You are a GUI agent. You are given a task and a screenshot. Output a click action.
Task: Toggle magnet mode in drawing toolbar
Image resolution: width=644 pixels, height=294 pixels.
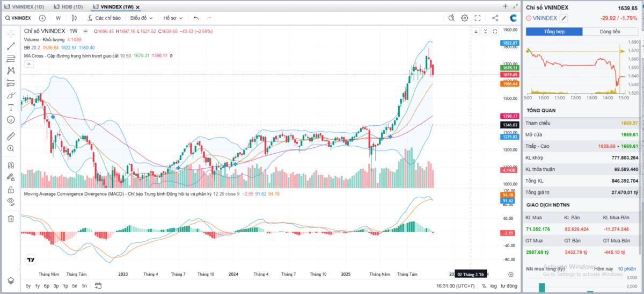pos(11,165)
